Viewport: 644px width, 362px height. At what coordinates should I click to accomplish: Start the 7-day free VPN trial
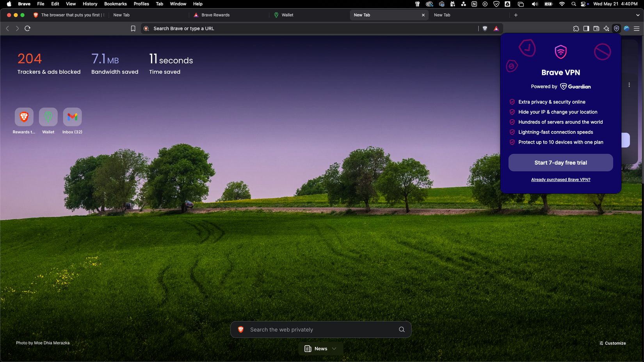[560, 163]
